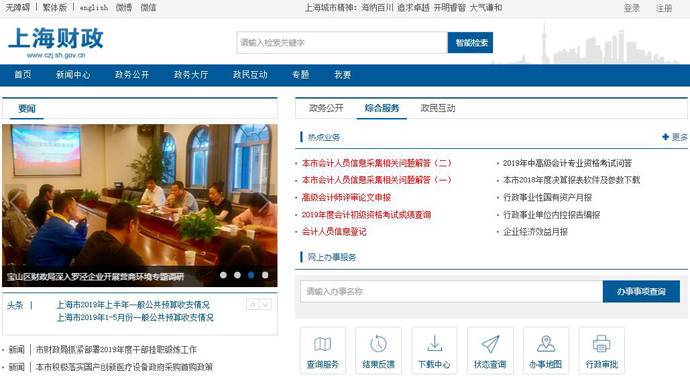Open 2019年度会计初级资格考试成绩查询 link
690x377 pixels.
click(x=366, y=215)
